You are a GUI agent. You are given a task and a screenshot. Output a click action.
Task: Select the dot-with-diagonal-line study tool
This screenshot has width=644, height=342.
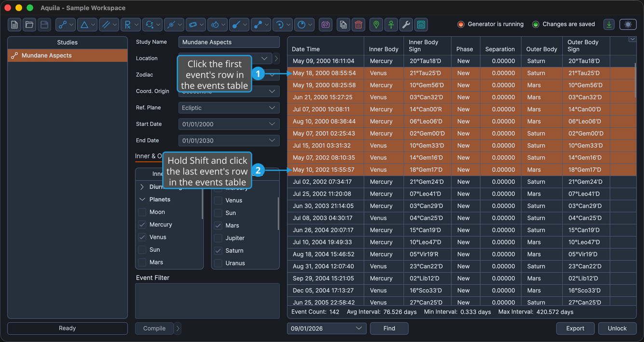click(x=239, y=25)
